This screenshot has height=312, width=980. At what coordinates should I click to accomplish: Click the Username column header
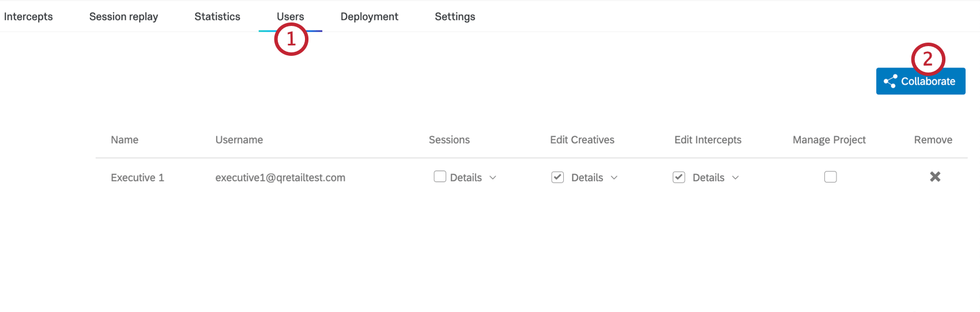(239, 140)
